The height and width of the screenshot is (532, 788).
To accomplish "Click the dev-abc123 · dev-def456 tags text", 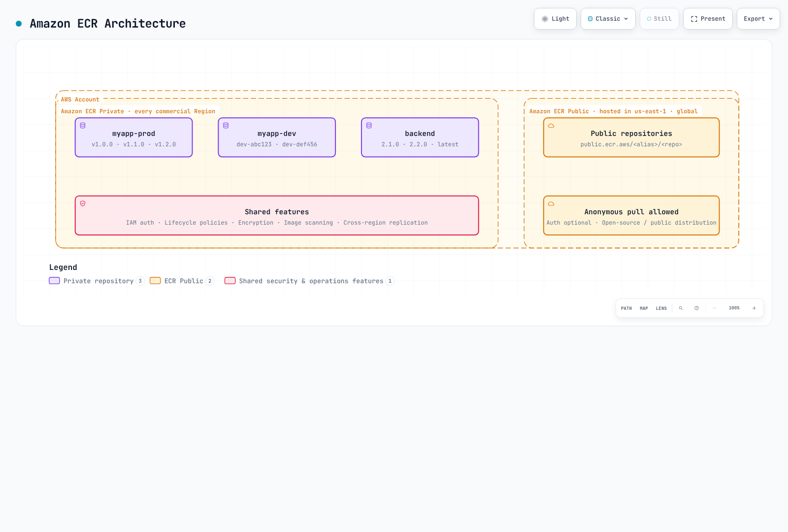I will coord(277,144).
